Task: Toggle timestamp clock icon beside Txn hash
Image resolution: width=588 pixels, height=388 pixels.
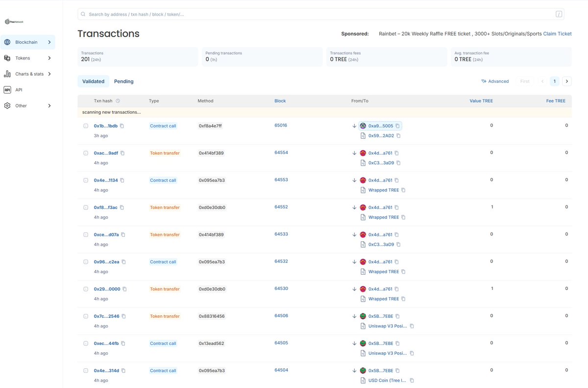Action: [118, 101]
